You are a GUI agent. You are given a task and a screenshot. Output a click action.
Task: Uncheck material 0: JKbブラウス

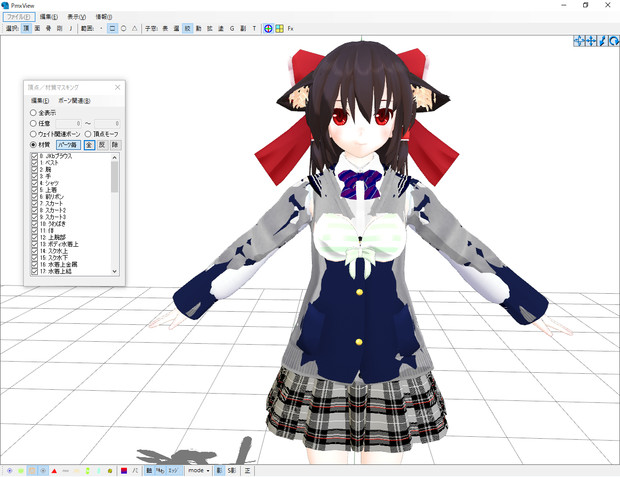35,156
